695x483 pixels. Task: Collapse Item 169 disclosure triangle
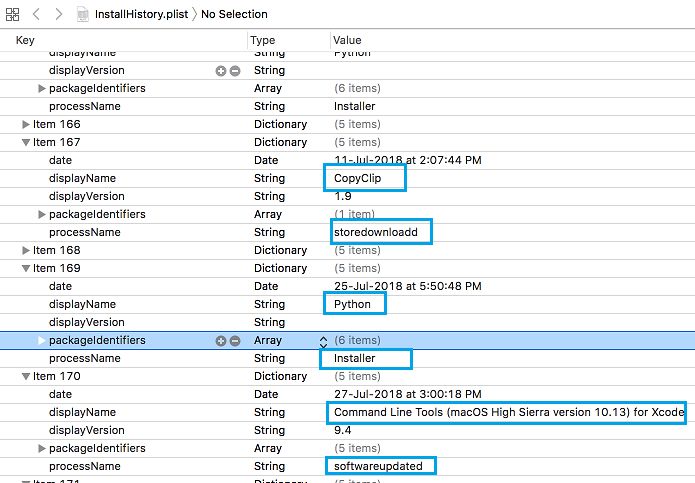coord(26,268)
